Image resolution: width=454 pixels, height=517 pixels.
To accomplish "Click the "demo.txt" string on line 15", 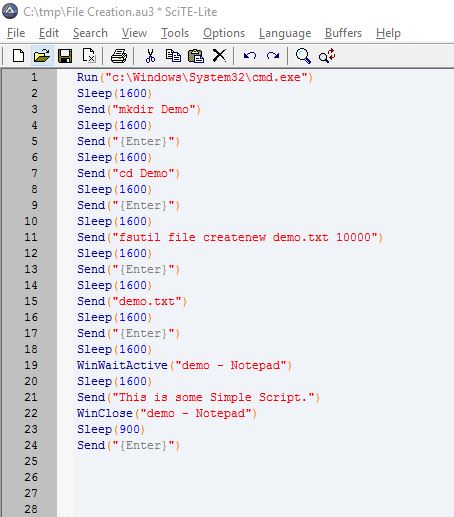I will [x=147, y=301].
